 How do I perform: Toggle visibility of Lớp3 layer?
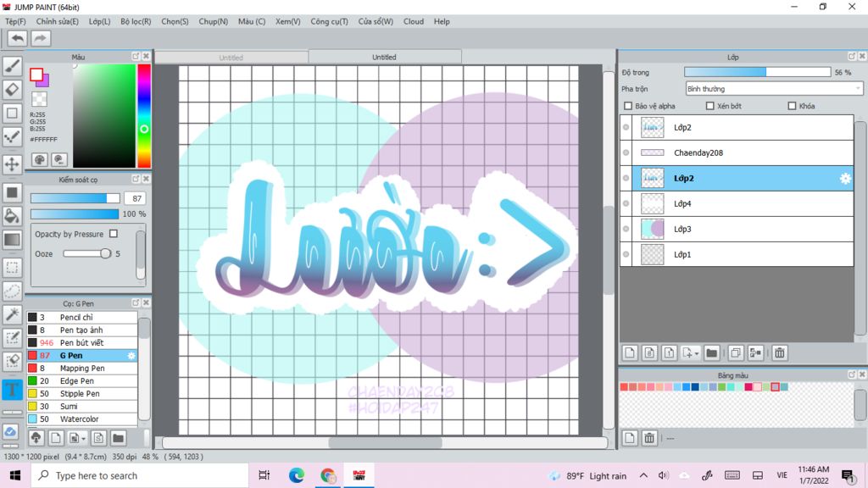pos(626,229)
